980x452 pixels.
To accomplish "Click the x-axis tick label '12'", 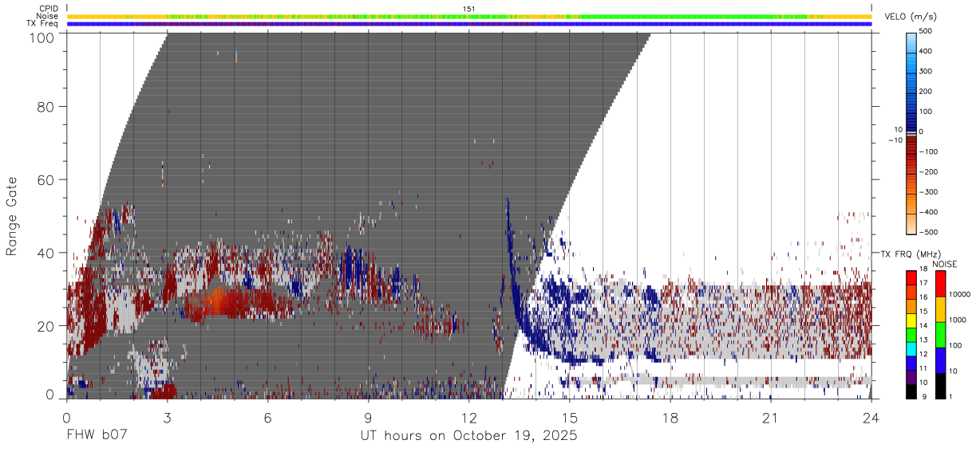I will (468, 419).
